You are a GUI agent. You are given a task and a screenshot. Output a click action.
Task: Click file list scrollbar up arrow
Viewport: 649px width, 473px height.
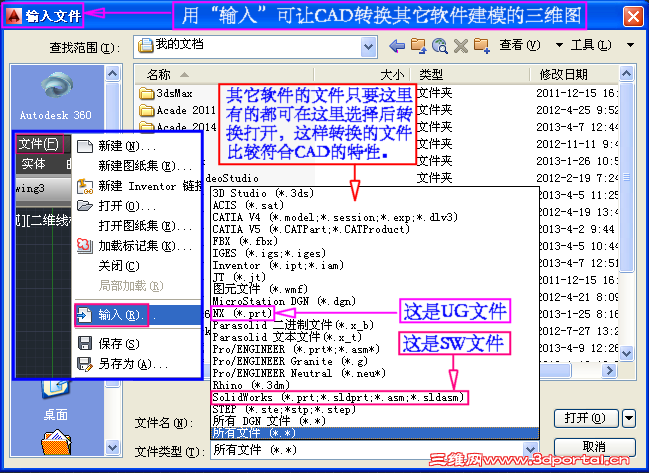626,74
